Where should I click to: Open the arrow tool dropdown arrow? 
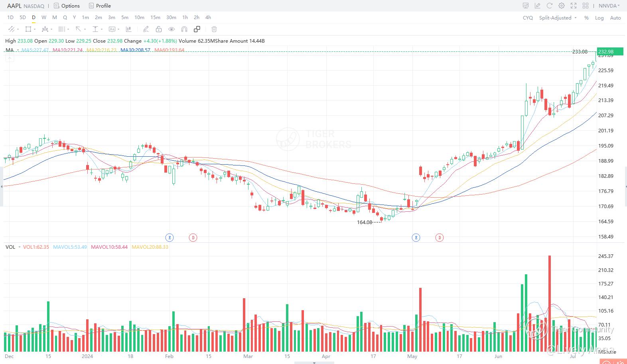coord(85,30)
